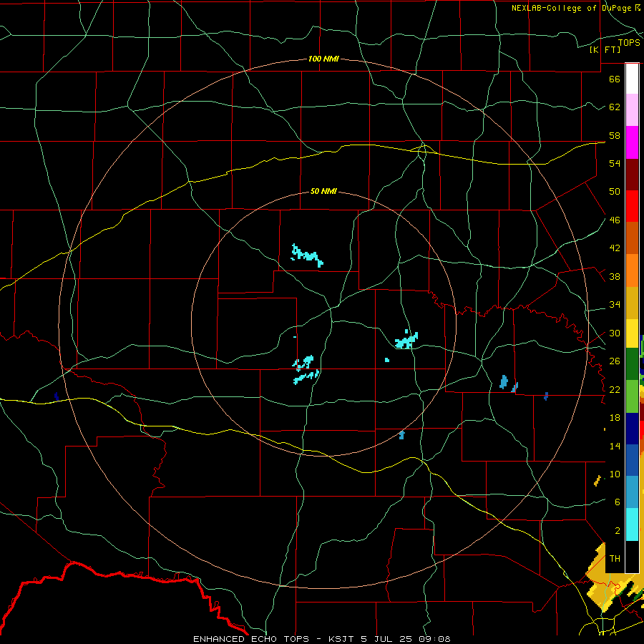Choose the bright red legend color band
This screenshot has width=644, height=644.
point(632,206)
